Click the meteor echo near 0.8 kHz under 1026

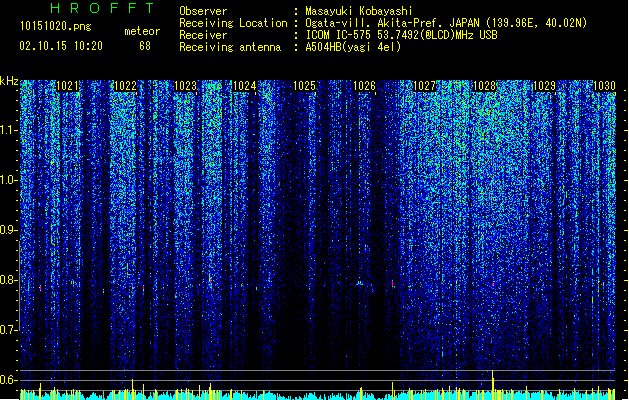click(360, 283)
